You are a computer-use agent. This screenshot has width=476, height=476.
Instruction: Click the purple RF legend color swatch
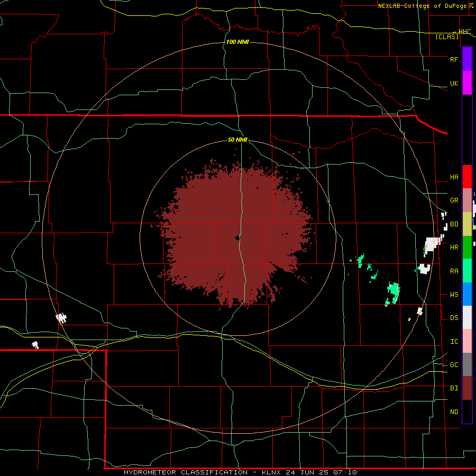467,59
